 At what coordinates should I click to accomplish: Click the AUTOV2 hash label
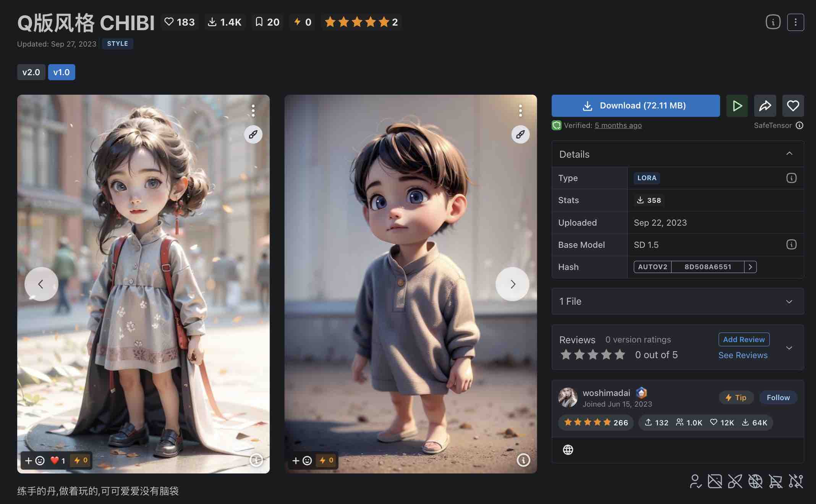(652, 267)
